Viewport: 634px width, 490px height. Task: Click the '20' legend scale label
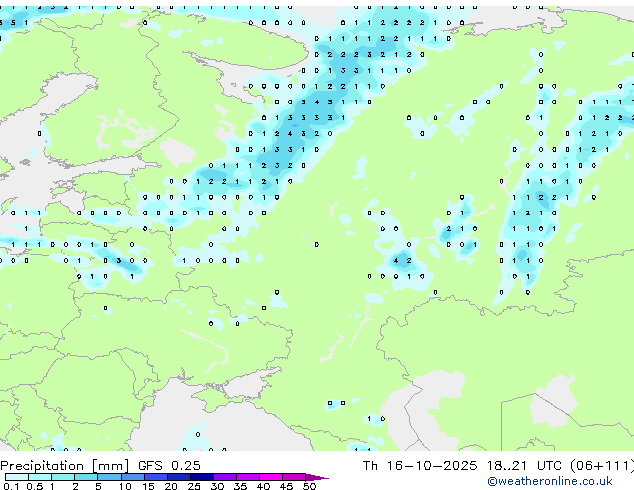[x=171, y=486]
